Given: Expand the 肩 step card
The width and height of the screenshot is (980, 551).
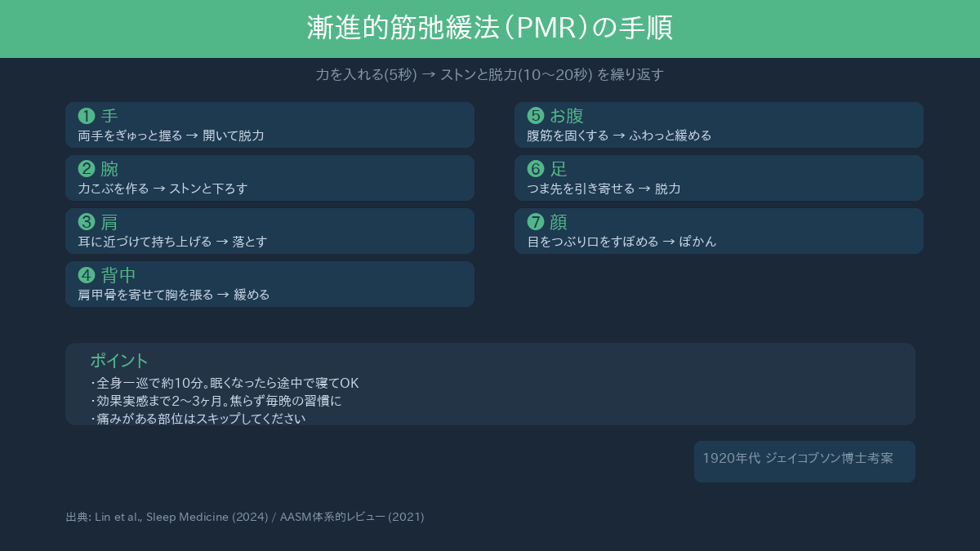Looking at the screenshot, I should pyautogui.click(x=269, y=230).
